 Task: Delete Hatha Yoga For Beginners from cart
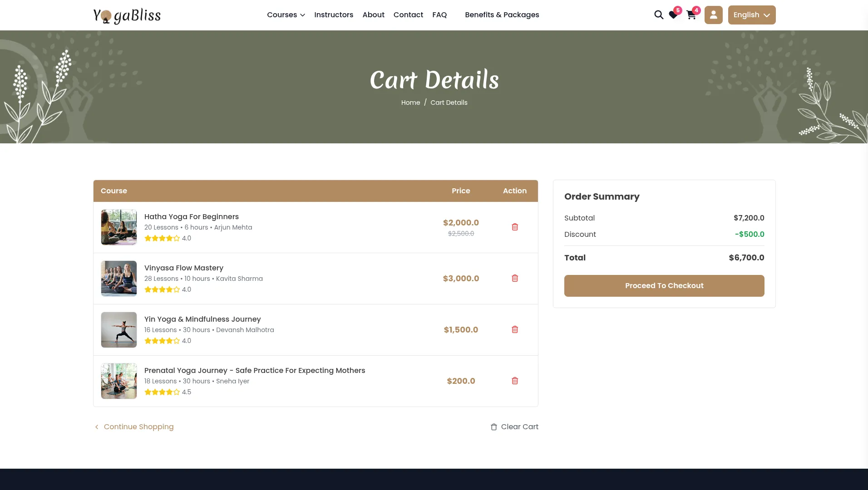point(515,227)
